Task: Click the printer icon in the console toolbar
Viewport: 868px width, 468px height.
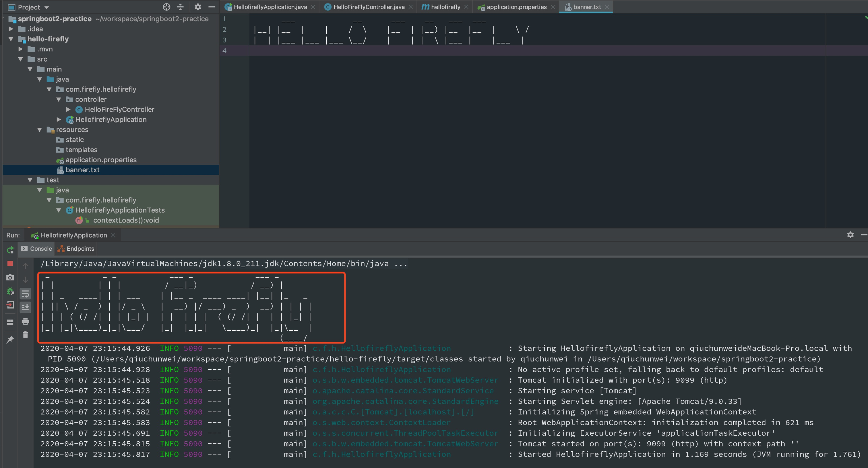Action: point(25,321)
